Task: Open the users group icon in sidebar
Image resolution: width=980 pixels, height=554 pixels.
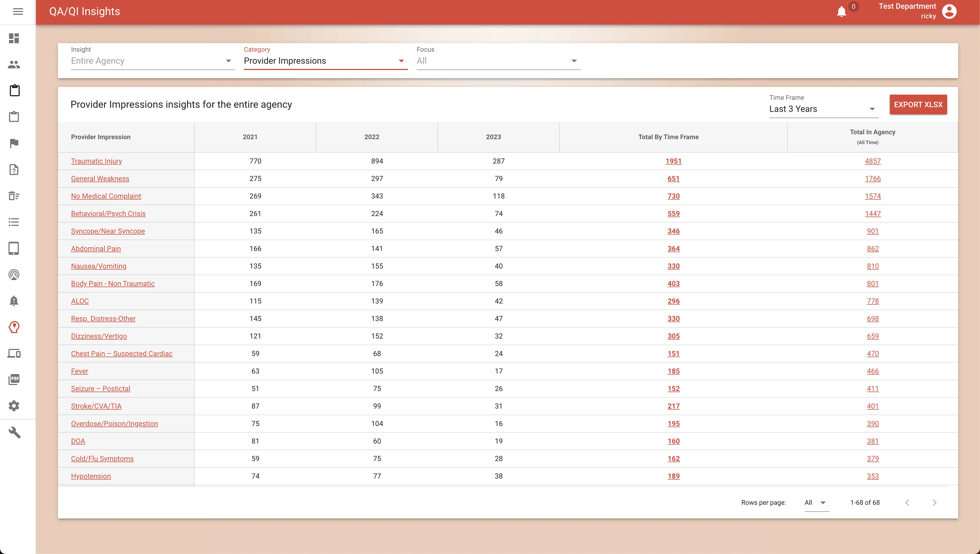Action: pyautogui.click(x=14, y=64)
